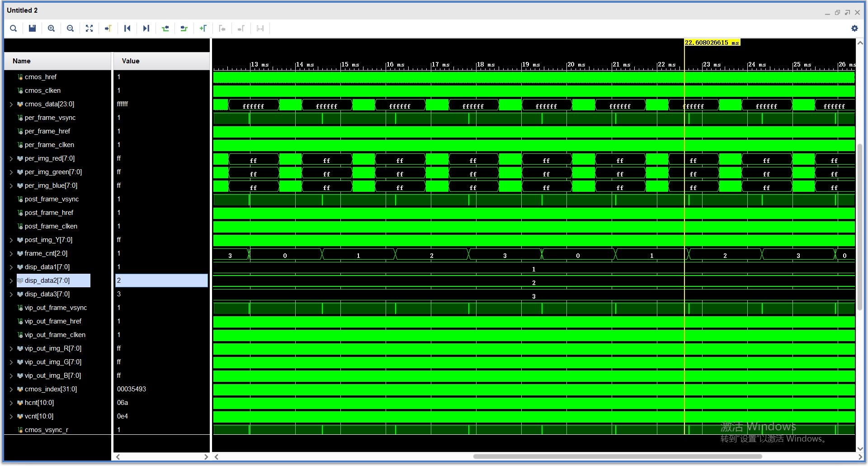Image resolution: width=868 pixels, height=466 pixels.
Task: Select the Untitled 2 waveform tab
Action: (22, 10)
